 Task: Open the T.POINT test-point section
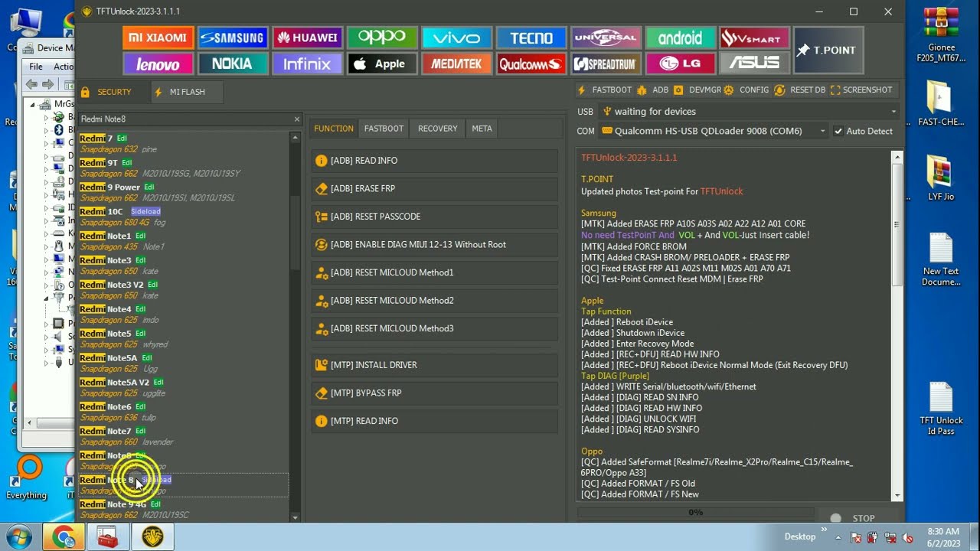[828, 51]
